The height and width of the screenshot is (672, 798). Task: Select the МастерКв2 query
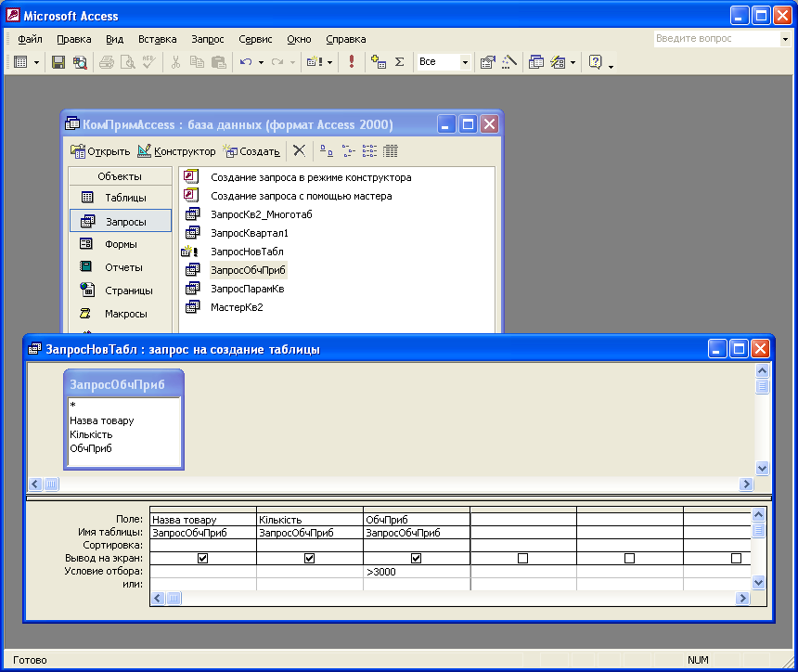point(237,307)
